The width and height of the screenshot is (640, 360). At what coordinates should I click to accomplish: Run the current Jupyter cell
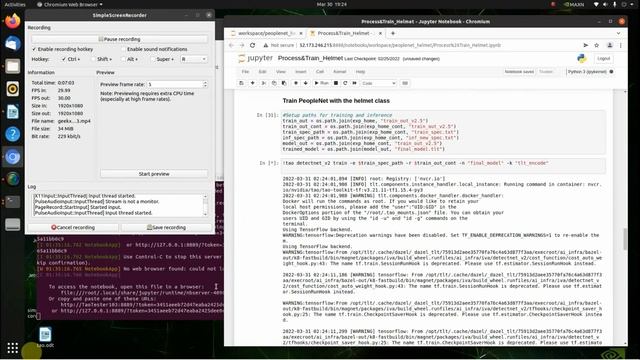point(321,83)
